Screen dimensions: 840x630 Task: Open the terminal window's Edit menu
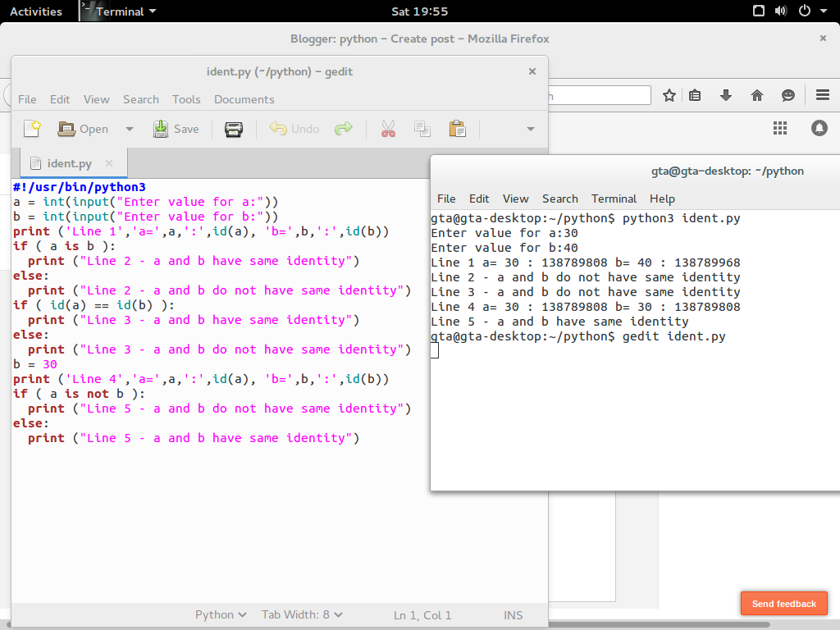coord(479,199)
